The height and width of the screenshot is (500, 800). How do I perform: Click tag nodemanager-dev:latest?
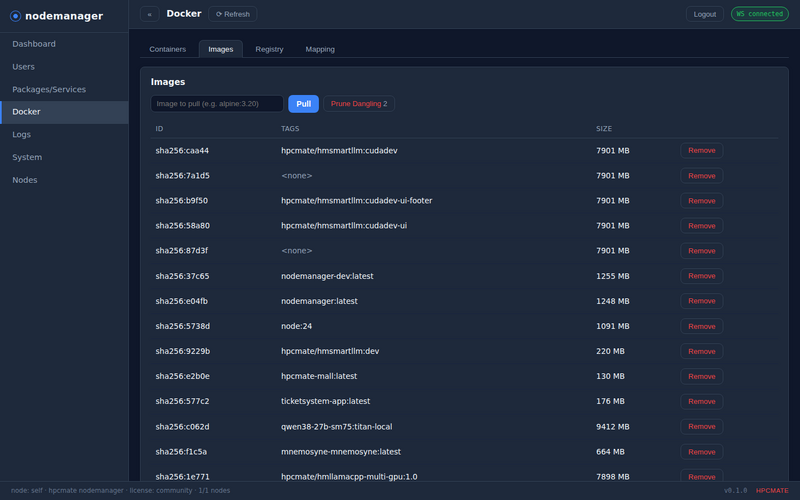[x=327, y=276]
